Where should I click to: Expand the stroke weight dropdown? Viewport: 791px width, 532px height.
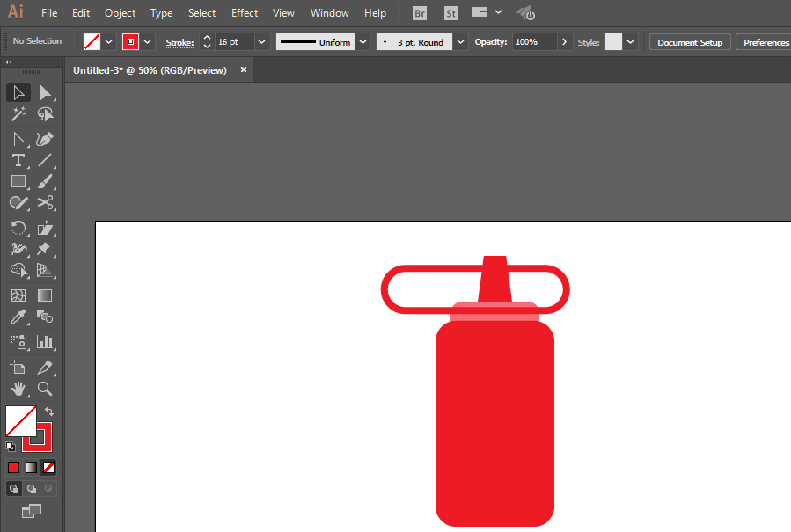261,42
